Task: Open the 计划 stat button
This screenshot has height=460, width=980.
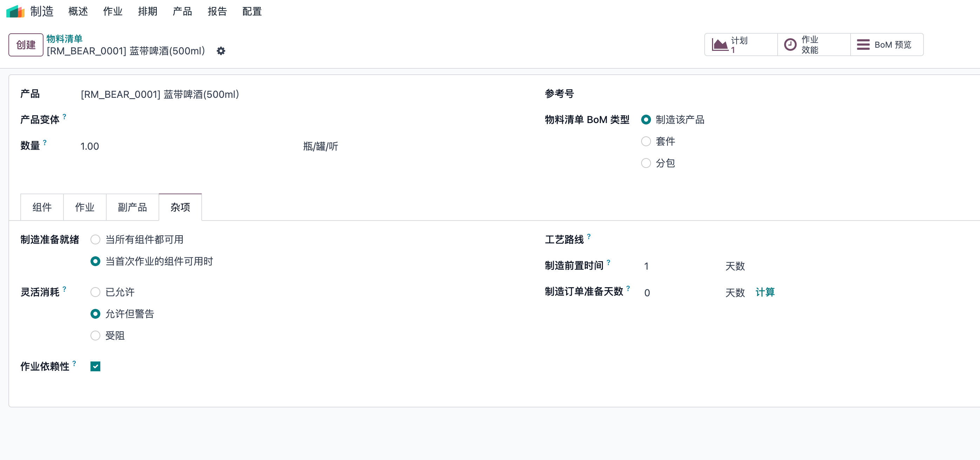Action: (741, 45)
